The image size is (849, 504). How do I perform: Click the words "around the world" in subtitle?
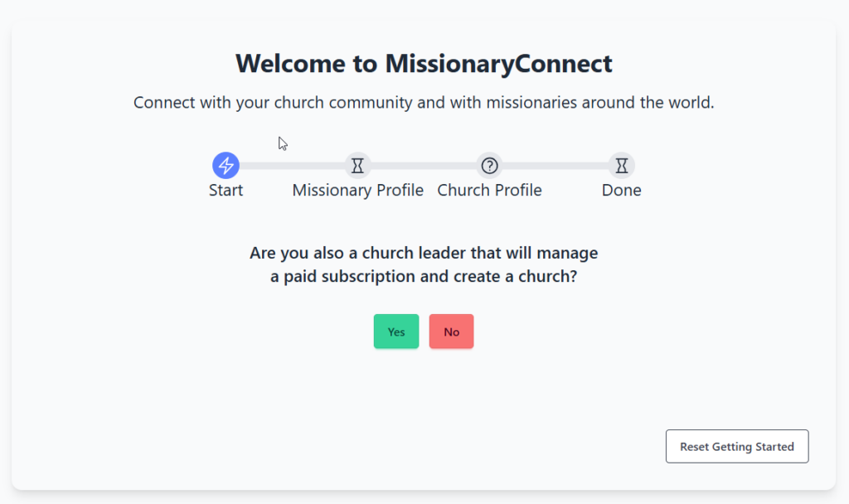[648, 104]
